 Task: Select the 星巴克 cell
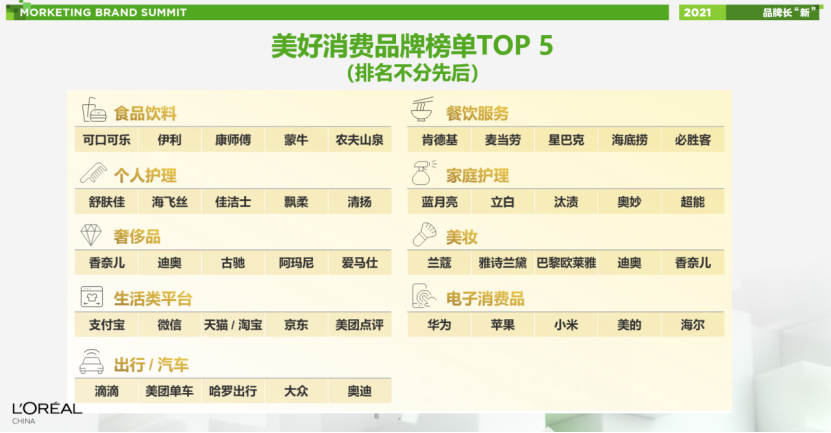tap(566, 140)
